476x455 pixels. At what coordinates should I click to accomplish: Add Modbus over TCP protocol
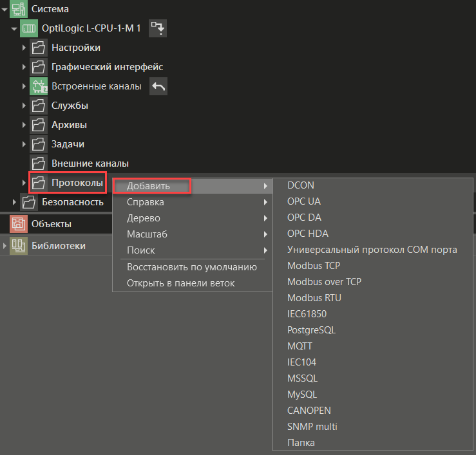point(373,282)
